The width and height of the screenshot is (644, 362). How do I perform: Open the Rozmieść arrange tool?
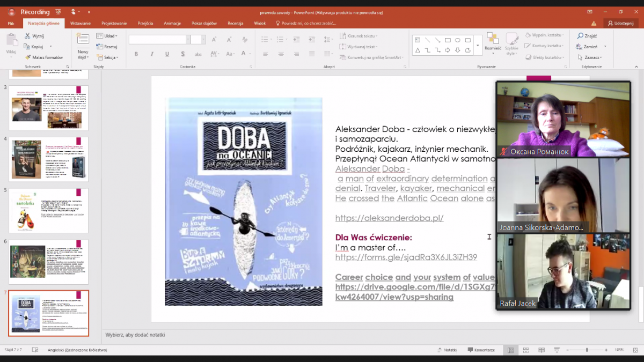(x=492, y=42)
